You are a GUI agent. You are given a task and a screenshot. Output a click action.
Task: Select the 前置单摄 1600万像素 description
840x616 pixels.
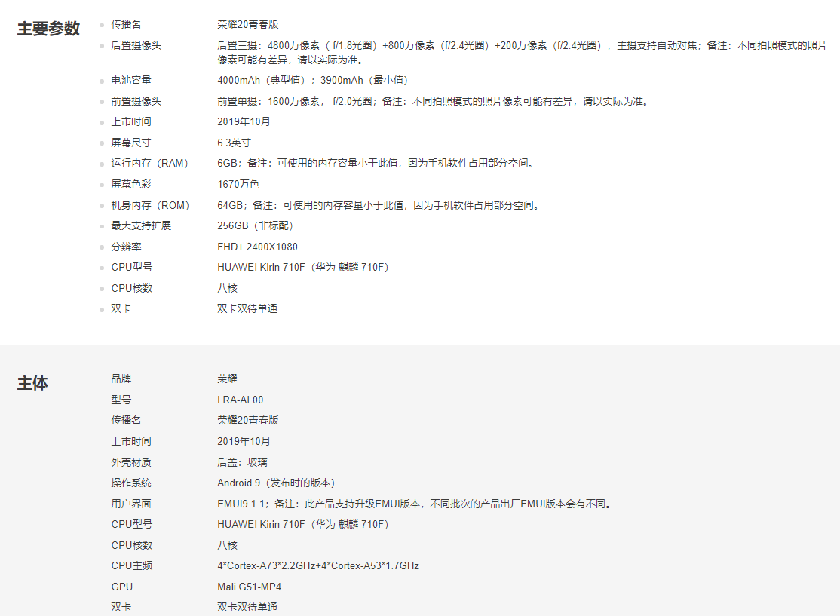point(434,101)
